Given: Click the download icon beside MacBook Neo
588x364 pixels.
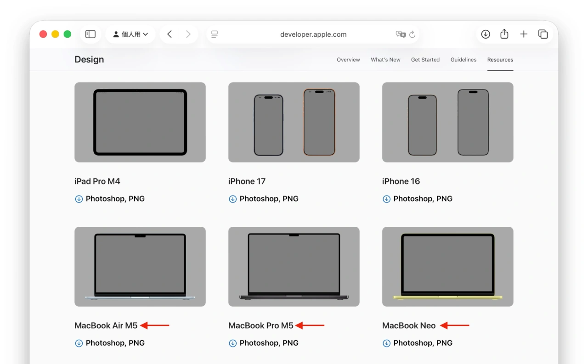Looking at the screenshot, I should [386, 343].
